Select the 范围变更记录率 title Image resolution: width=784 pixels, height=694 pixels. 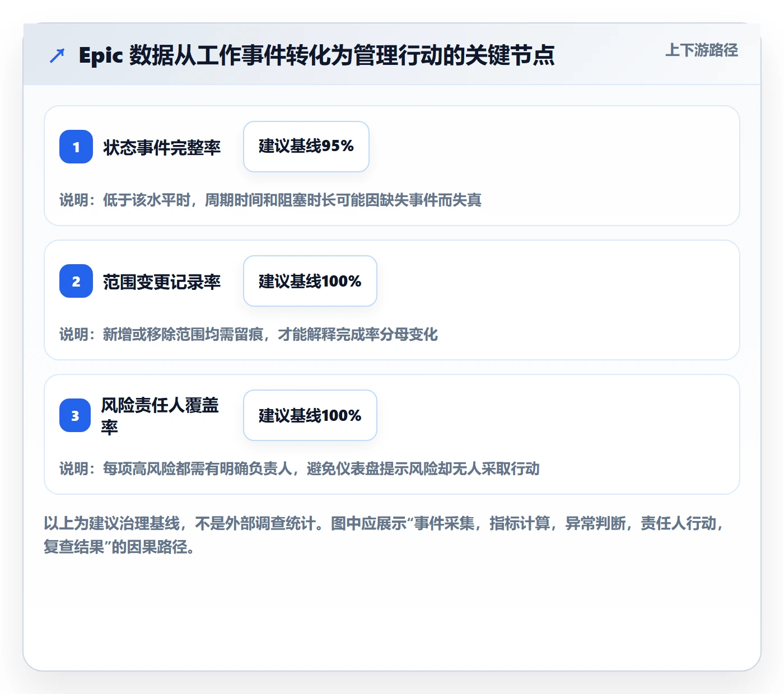coord(162,282)
